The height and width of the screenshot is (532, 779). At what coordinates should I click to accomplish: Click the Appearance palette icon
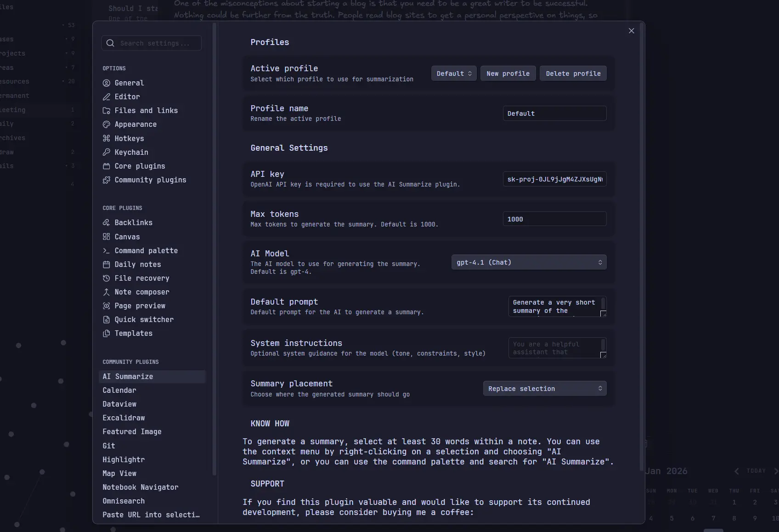click(107, 125)
